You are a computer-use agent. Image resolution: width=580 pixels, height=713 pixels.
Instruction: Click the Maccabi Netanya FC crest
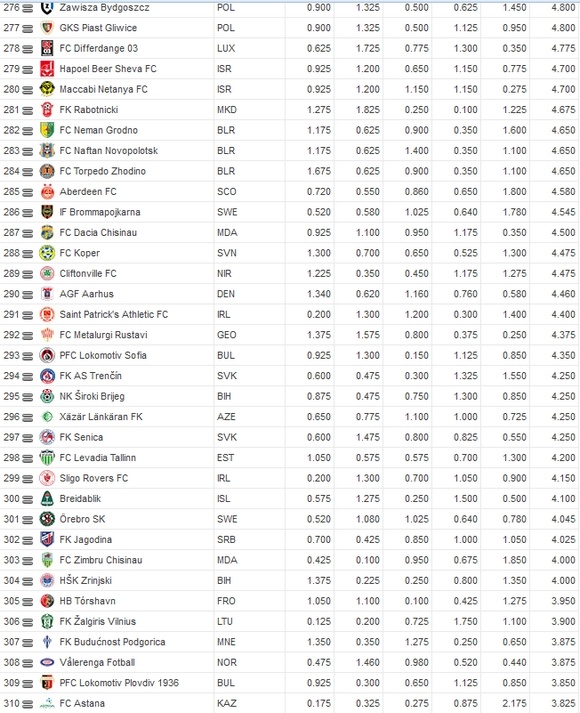pos(47,90)
